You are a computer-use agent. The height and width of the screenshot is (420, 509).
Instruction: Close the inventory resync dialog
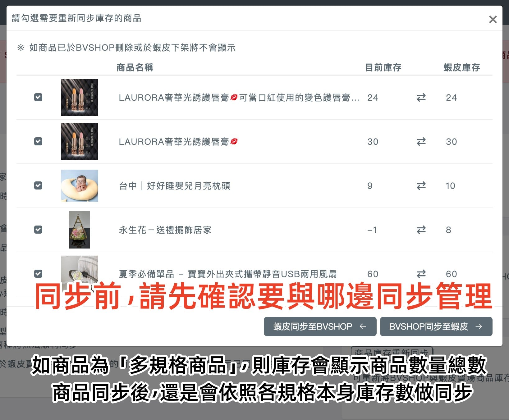click(x=493, y=20)
